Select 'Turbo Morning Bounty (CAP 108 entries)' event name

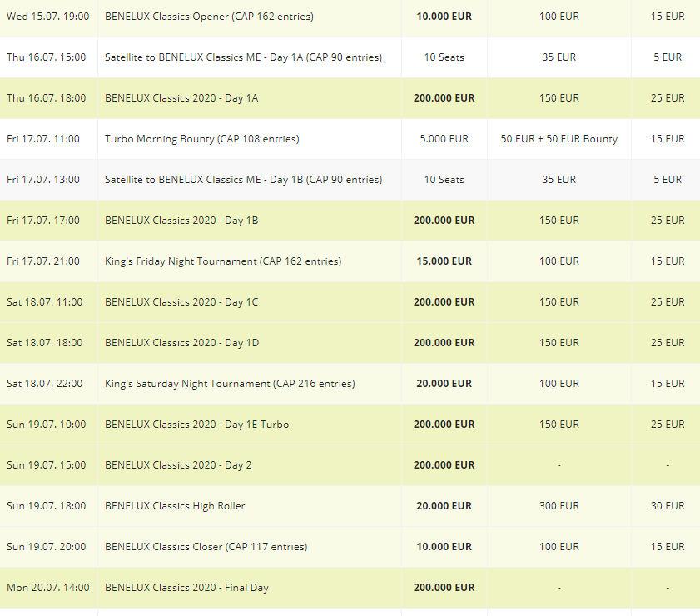(201, 139)
